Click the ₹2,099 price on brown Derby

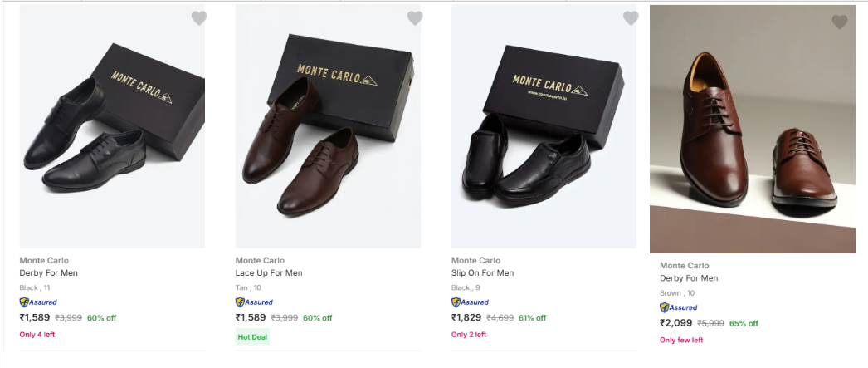tap(675, 323)
